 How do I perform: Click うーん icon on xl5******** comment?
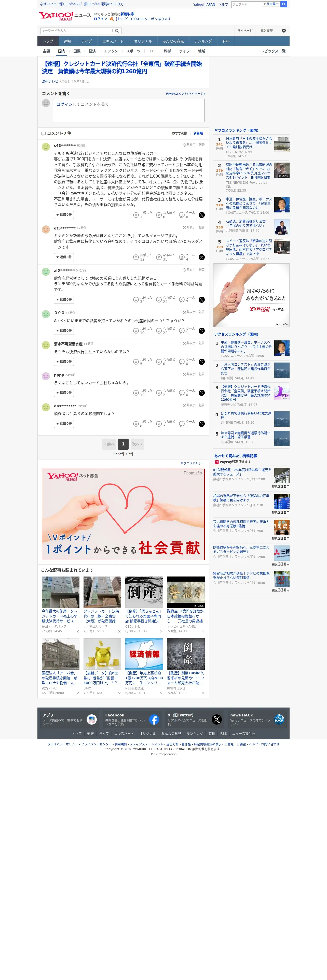pyautogui.click(x=182, y=300)
